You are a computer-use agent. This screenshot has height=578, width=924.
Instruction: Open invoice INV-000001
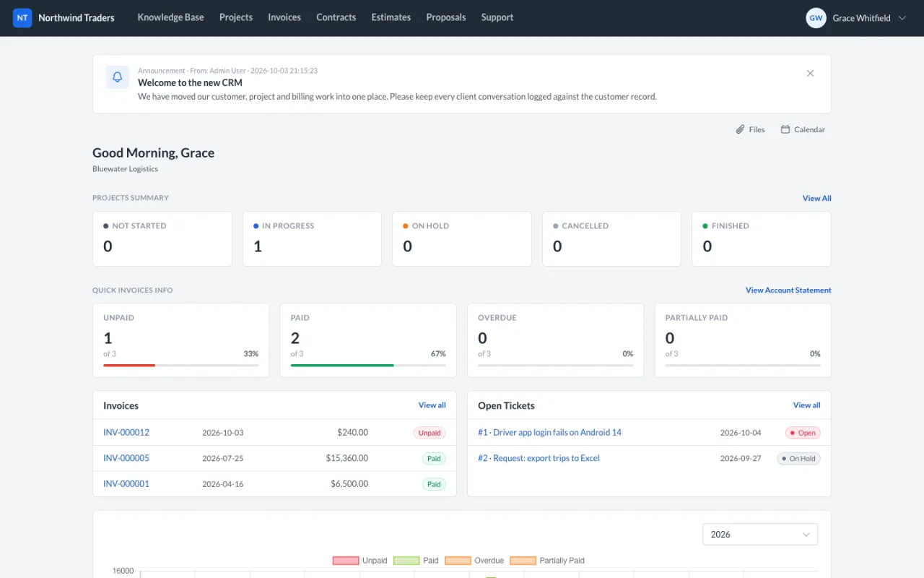(x=126, y=483)
